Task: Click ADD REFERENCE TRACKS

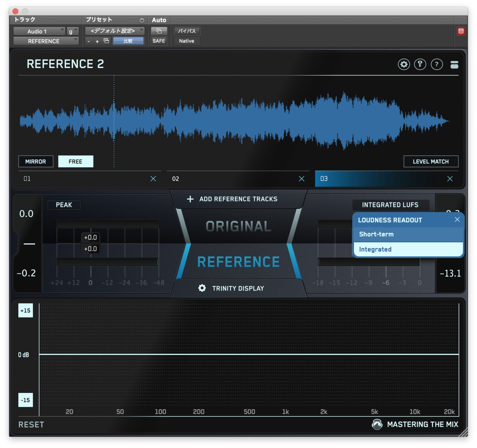Action: click(x=238, y=199)
